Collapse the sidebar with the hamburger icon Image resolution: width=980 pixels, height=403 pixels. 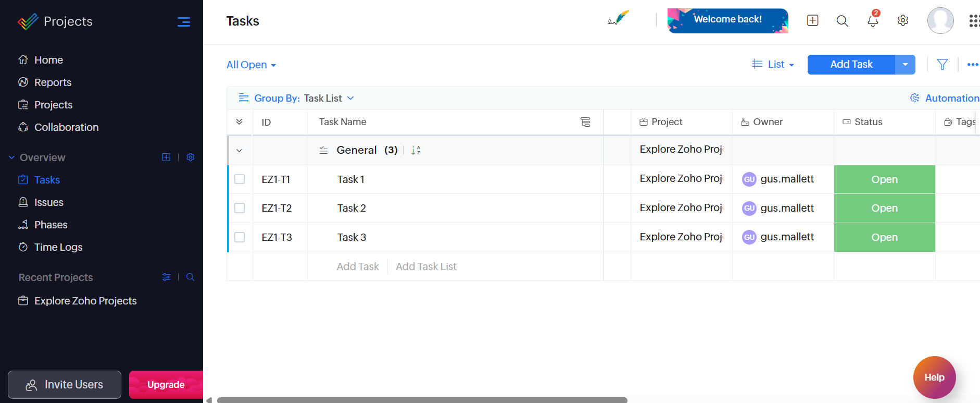(183, 22)
